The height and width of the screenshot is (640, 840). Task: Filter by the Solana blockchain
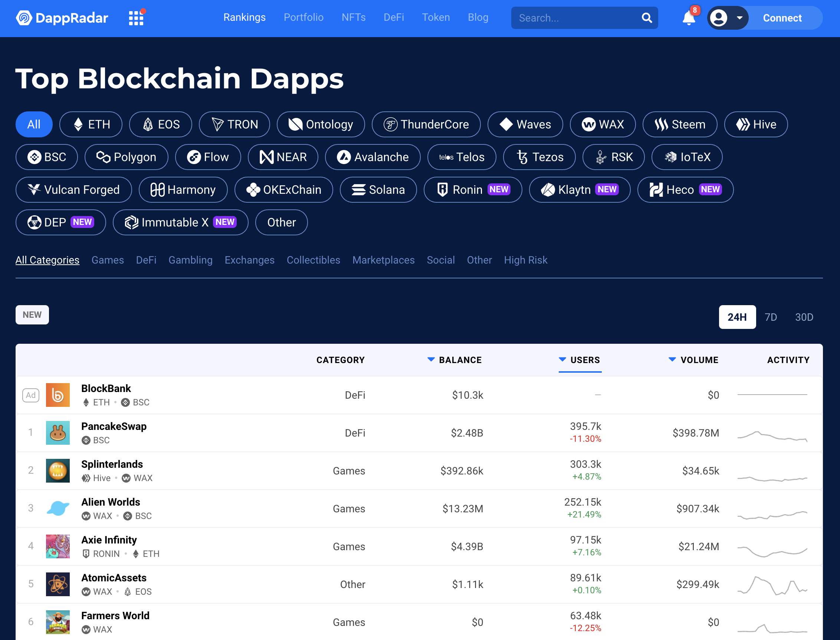[x=378, y=189]
